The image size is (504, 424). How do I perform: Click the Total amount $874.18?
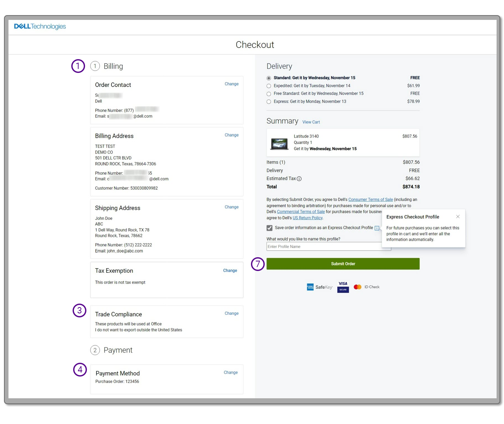click(411, 187)
